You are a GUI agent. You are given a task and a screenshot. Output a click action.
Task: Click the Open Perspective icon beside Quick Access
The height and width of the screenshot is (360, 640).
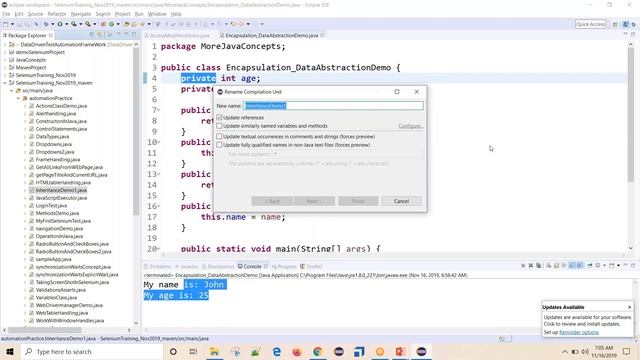point(615,24)
